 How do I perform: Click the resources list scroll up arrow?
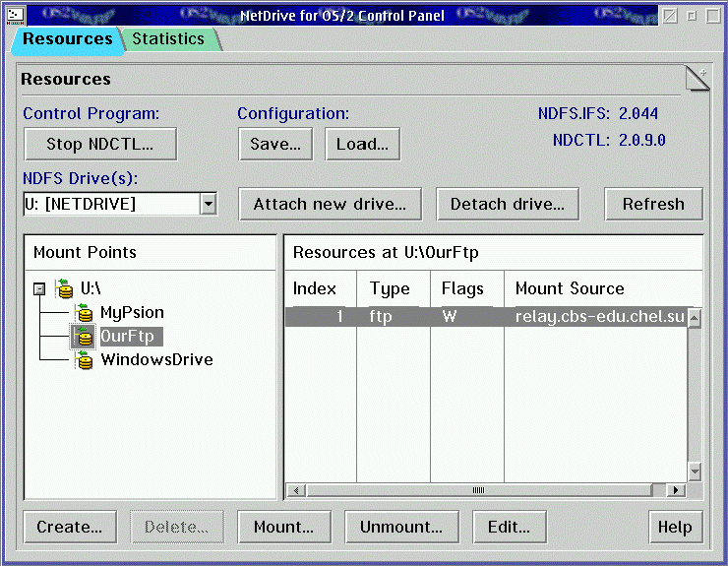click(x=695, y=319)
